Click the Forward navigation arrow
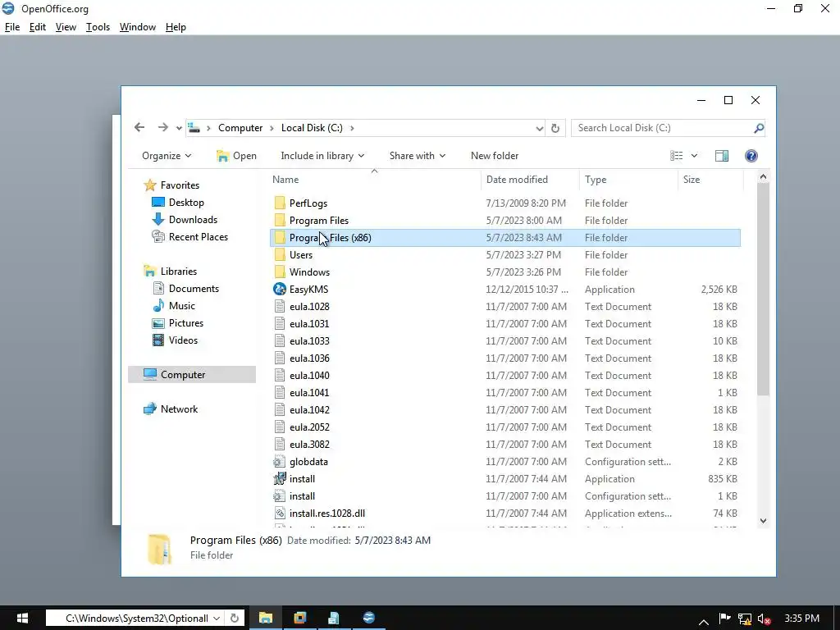Viewport: 840px width, 630px height. point(163,127)
